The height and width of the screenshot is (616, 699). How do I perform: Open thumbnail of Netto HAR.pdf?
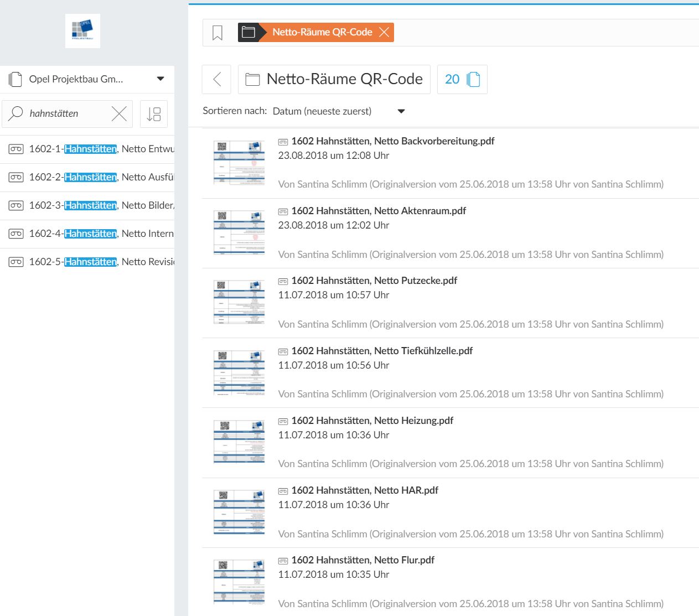pyautogui.click(x=239, y=512)
